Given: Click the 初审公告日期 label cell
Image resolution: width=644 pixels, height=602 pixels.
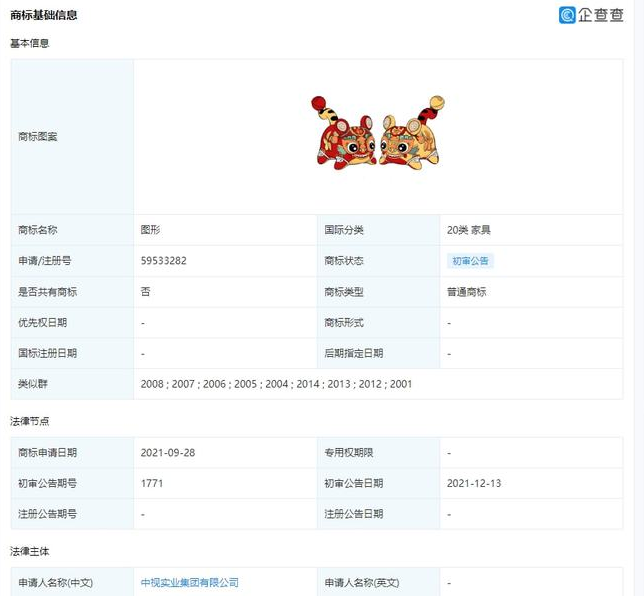Looking at the screenshot, I should (379, 483).
